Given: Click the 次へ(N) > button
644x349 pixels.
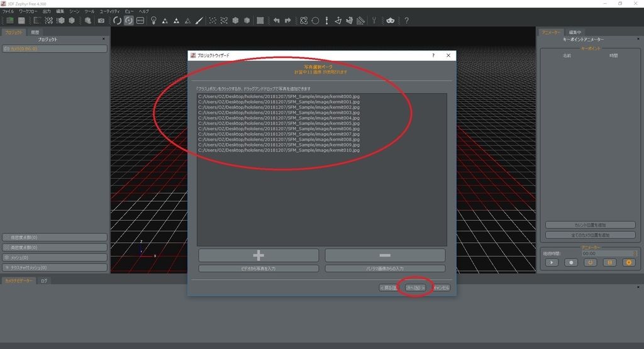Looking at the screenshot, I should click(x=415, y=288).
